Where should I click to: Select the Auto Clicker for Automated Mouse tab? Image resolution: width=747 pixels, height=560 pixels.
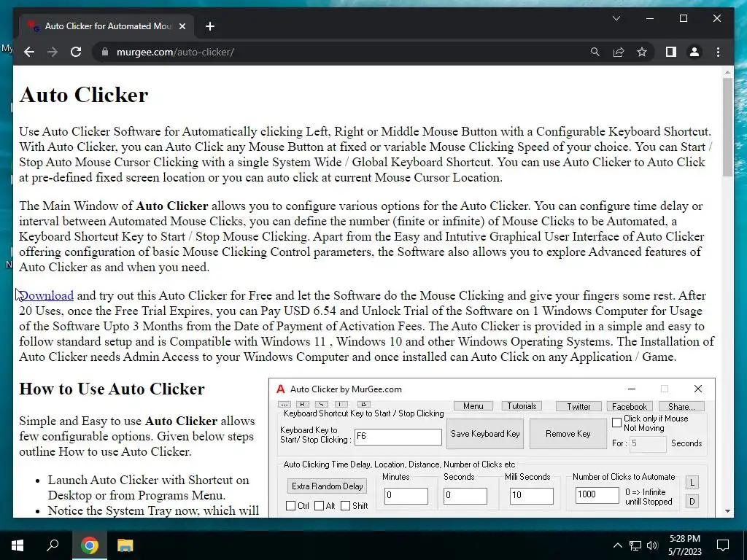coord(107,26)
